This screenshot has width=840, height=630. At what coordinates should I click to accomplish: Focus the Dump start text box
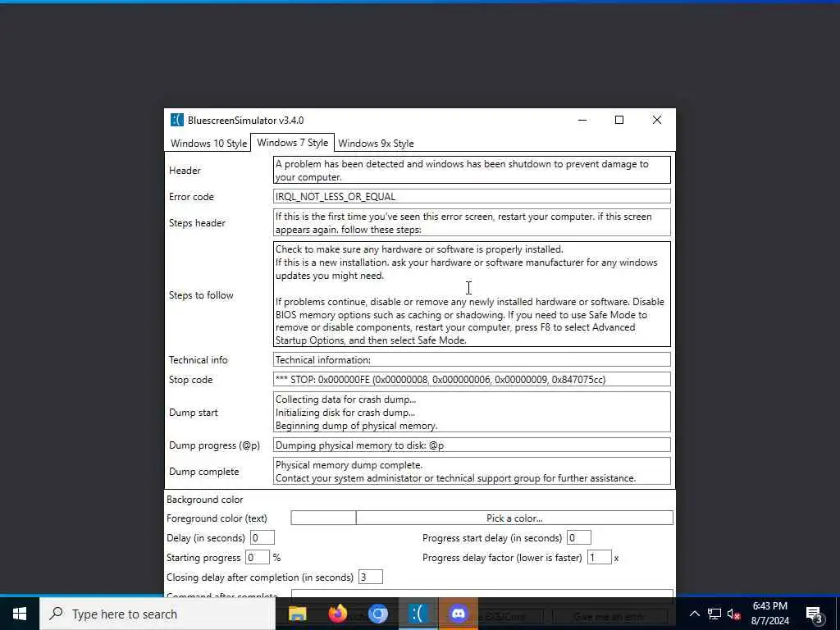coord(472,413)
